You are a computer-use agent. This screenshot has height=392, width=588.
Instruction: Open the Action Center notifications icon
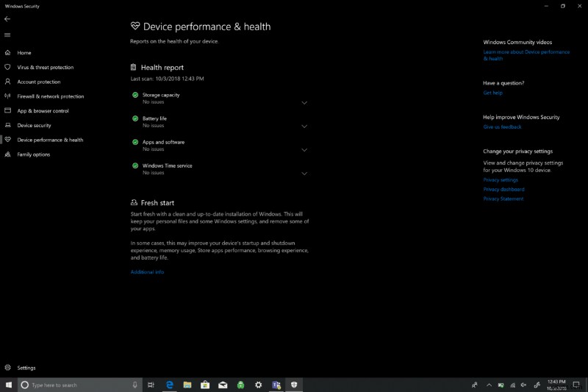[x=576, y=385]
